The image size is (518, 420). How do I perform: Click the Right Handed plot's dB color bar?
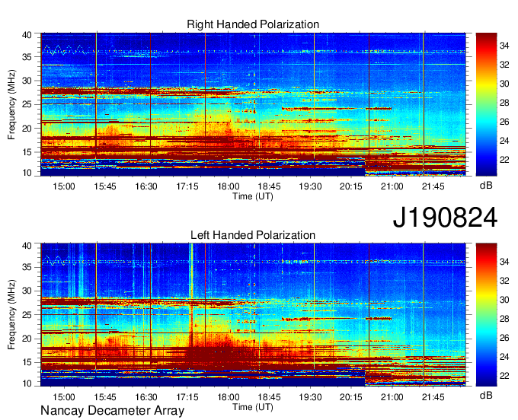pyautogui.click(x=486, y=104)
